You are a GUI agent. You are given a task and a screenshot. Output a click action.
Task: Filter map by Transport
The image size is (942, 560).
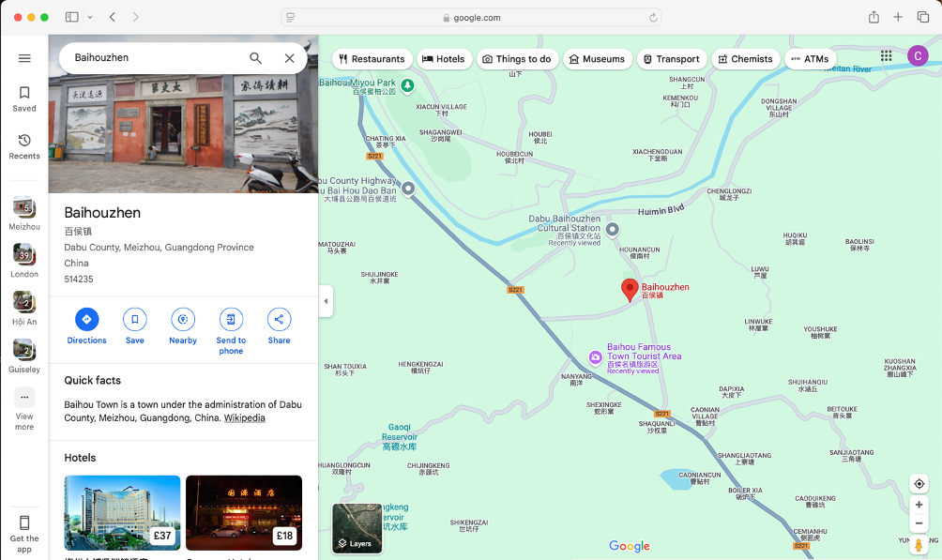pos(672,59)
